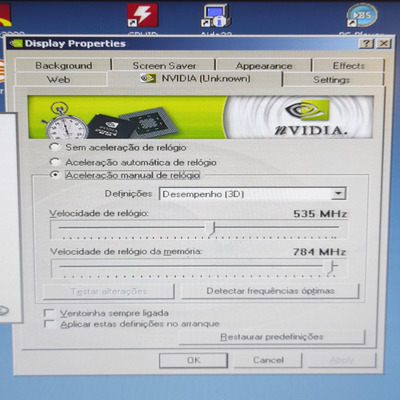The height and width of the screenshot is (400, 400).
Task: Switch to the Effects tab
Action: coord(349,65)
